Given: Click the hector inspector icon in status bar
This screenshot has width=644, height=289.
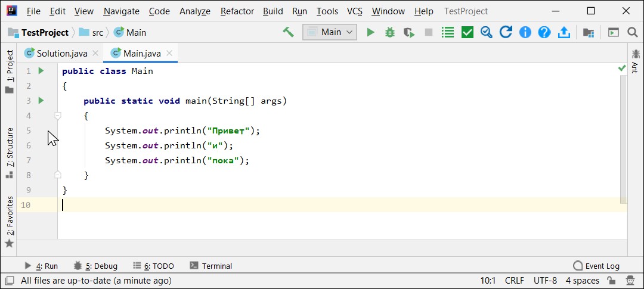Looking at the screenshot, I should [630, 281].
